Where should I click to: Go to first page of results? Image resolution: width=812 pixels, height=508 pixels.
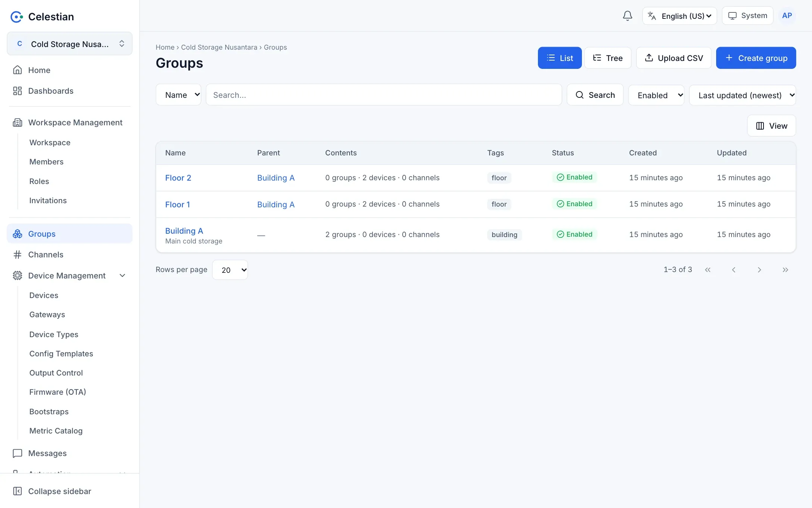point(708,270)
